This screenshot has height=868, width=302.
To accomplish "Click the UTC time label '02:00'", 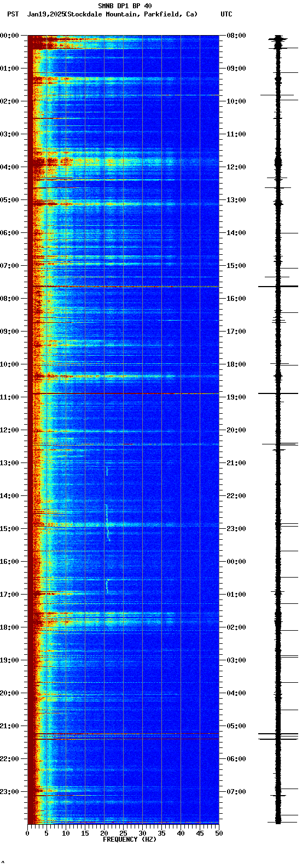I will point(236,627).
